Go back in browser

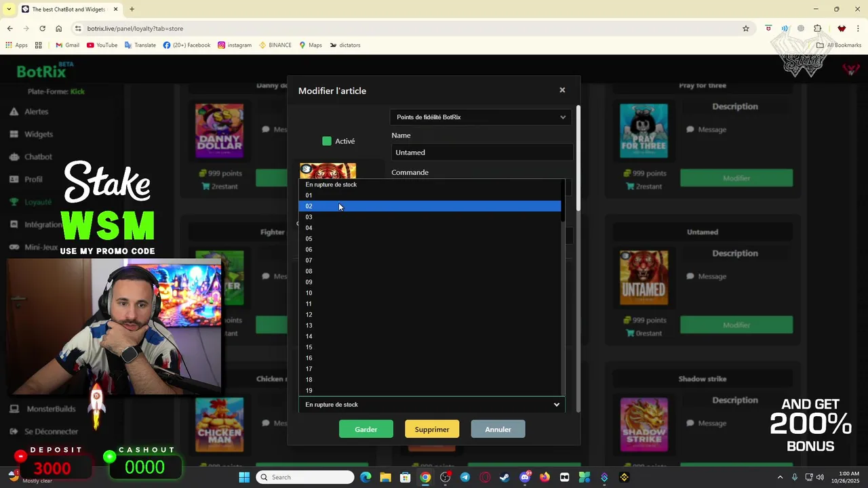tap(9, 28)
